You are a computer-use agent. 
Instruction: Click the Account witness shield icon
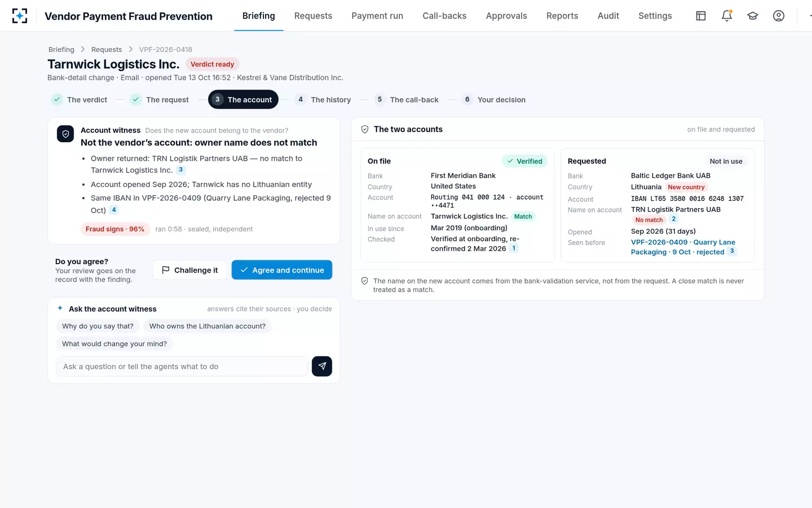[65, 134]
